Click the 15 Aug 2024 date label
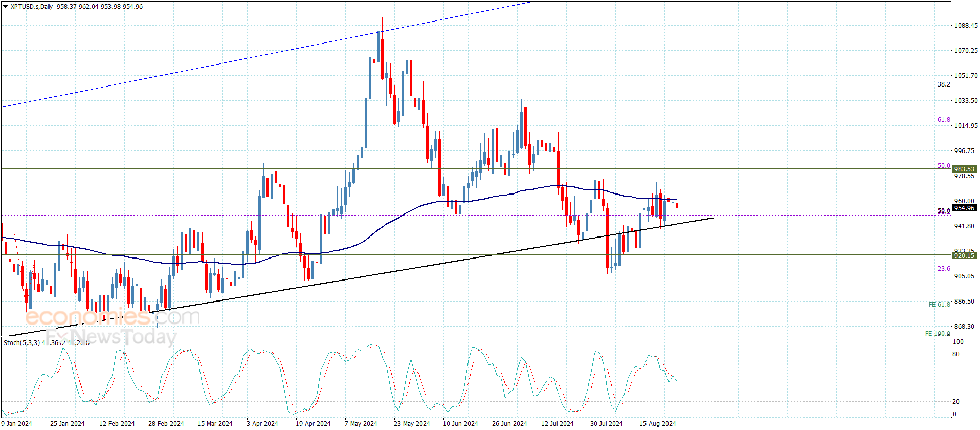This screenshot has height=430, width=980. click(657, 423)
